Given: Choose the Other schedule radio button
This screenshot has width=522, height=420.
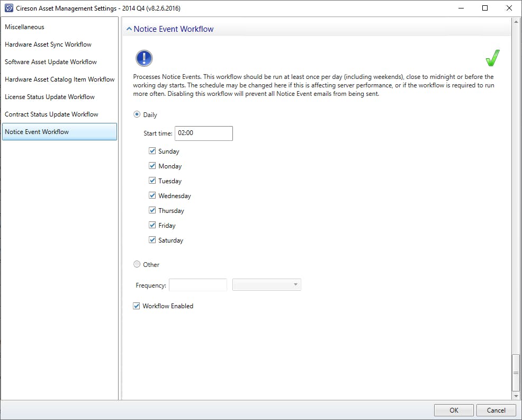Looking at the screenshot, I should point(137,264).
